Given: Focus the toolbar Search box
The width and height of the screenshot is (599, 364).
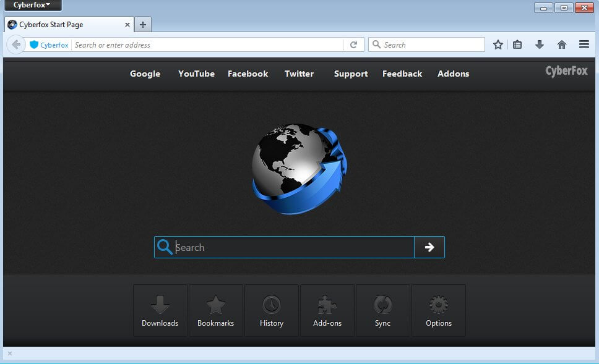Looking at the screenshot, I should (x=427, y=44).
